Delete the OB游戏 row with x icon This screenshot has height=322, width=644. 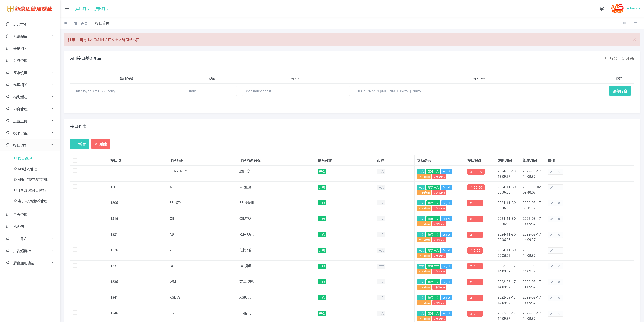[x=559, y=219]
